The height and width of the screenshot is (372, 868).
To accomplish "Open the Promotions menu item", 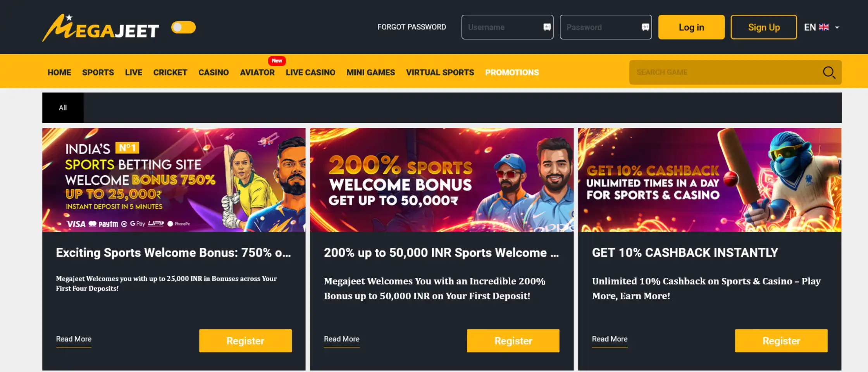I will click(x=512, y=72).
